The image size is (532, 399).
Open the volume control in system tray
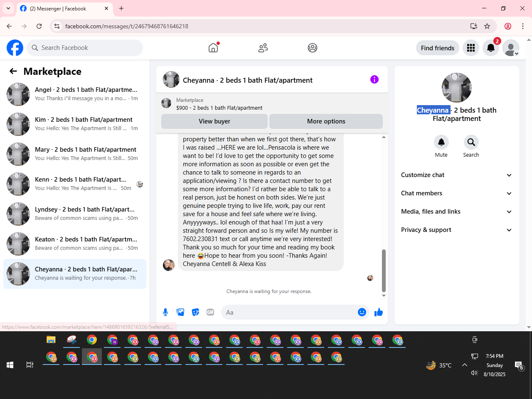pyautogui.click(x=474, y=373)
